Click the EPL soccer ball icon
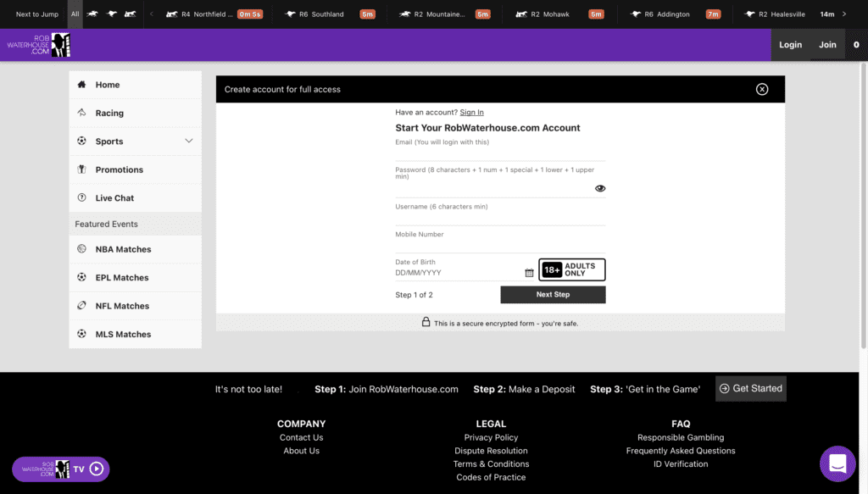The width and height of the screenshot is (868, 494). tap(82, 277)
